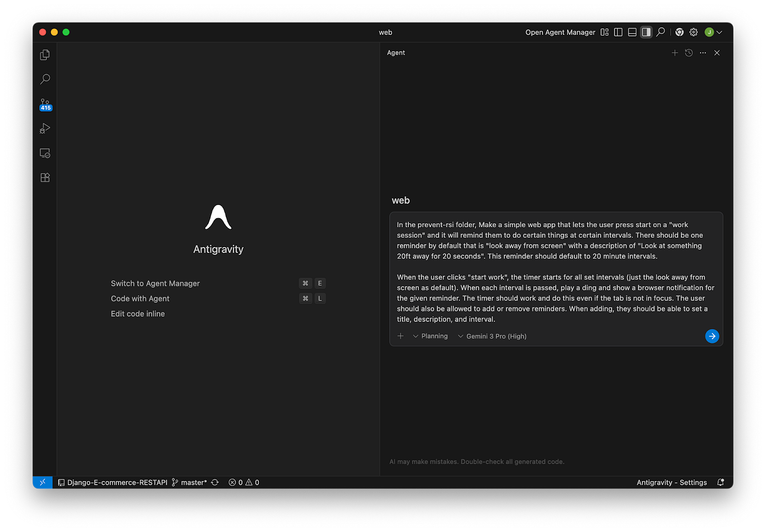Start a new Agent conversation with plus

(674, 53)
